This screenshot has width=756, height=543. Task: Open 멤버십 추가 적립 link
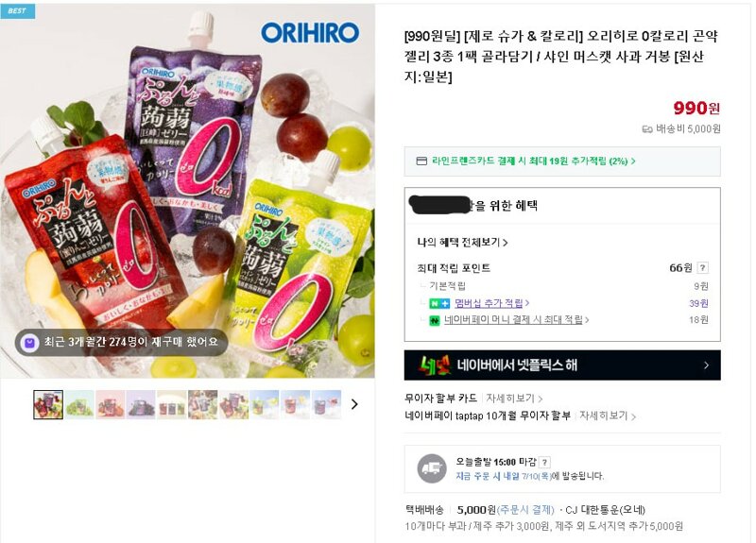pos(491,303)
